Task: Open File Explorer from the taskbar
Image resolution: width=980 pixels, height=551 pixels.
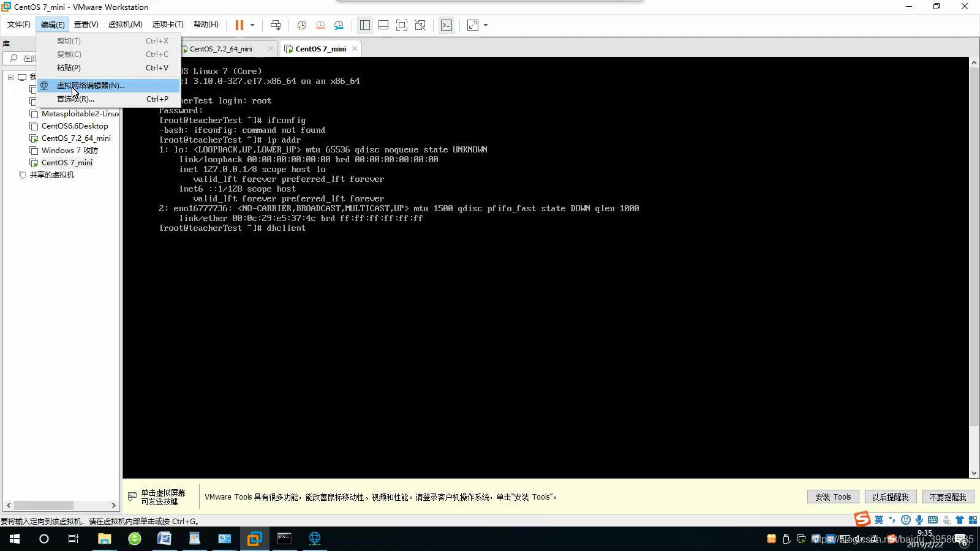Action: tap(104, 539)
